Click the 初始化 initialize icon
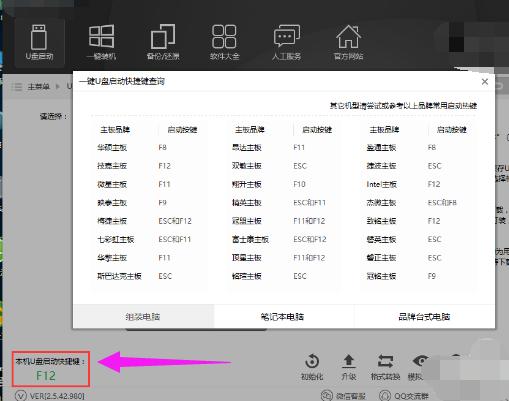The image size is (509, 401). 312,367
